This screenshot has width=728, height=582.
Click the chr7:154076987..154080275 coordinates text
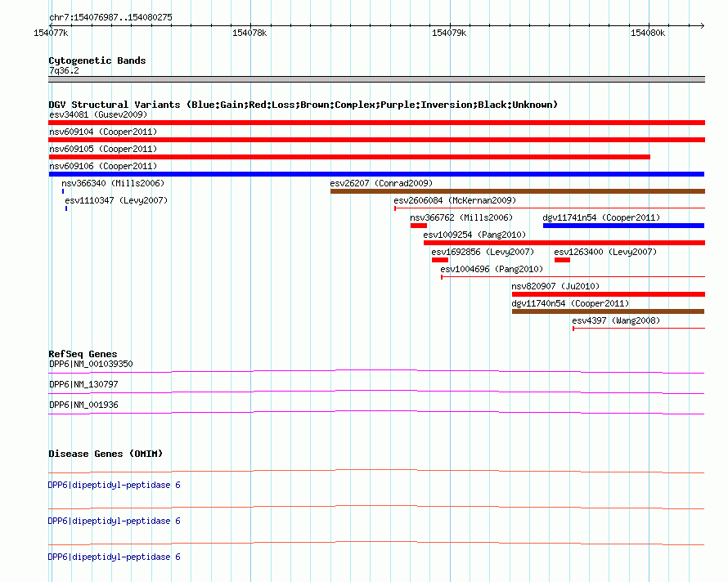[110, 18]
